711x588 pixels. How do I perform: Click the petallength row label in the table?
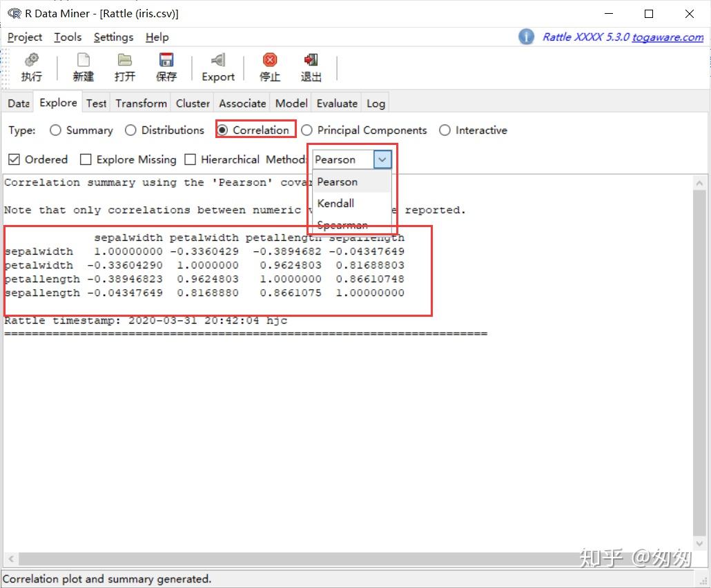click(x=41, y=280)
